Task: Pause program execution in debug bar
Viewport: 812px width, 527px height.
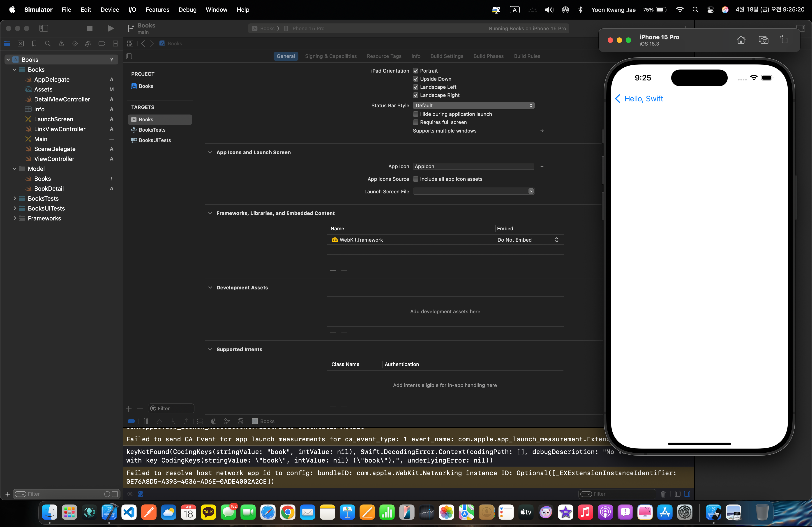Action: (x=146, y=421)
